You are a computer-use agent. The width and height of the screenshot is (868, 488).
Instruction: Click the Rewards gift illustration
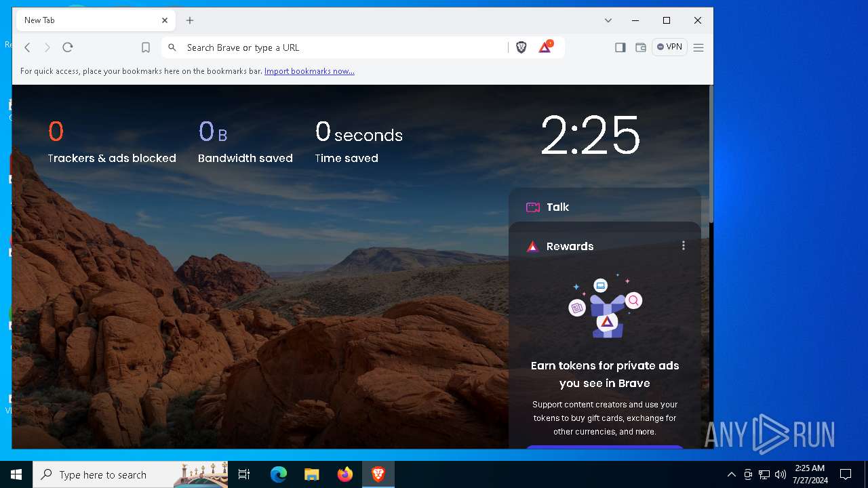[x=605, y=306]
